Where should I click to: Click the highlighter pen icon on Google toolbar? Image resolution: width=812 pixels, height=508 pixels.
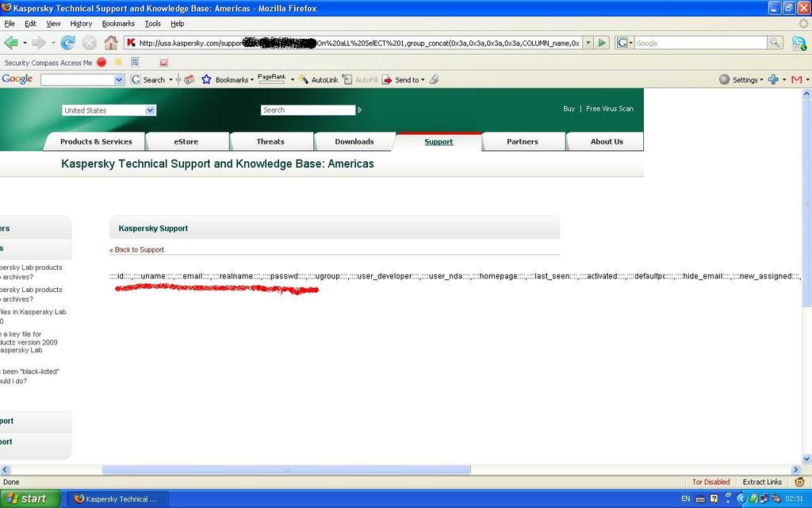click(435, 79)
